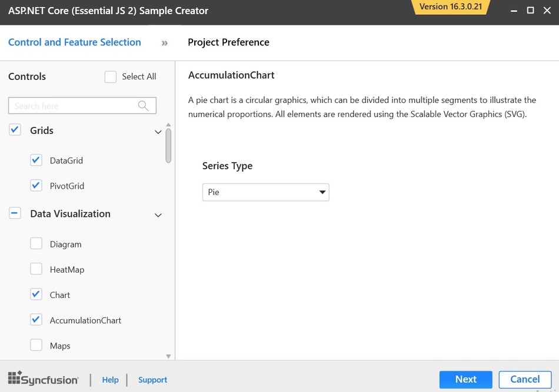The image size is (559, 392).
Task: Click the Controls heading
Action: (x=27, y=76)
